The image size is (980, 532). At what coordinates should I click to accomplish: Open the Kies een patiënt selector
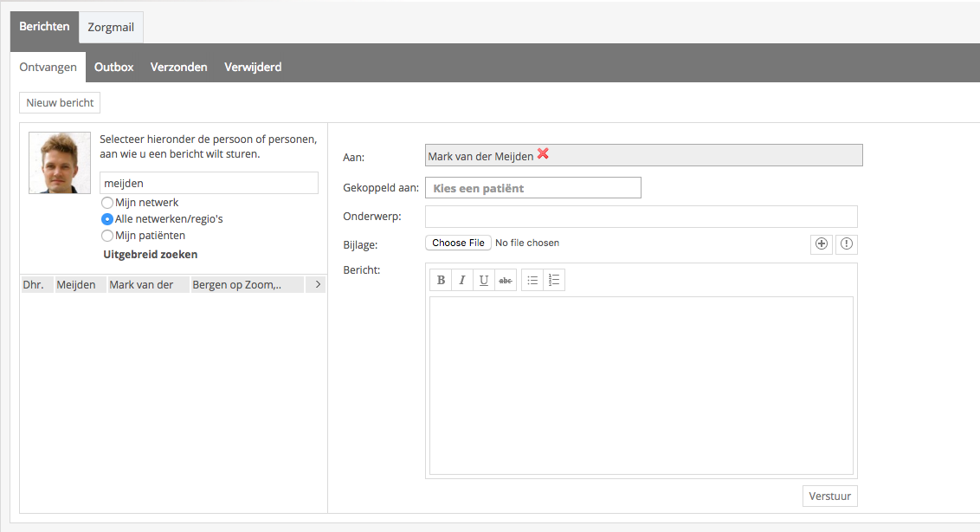coord(532,188)
